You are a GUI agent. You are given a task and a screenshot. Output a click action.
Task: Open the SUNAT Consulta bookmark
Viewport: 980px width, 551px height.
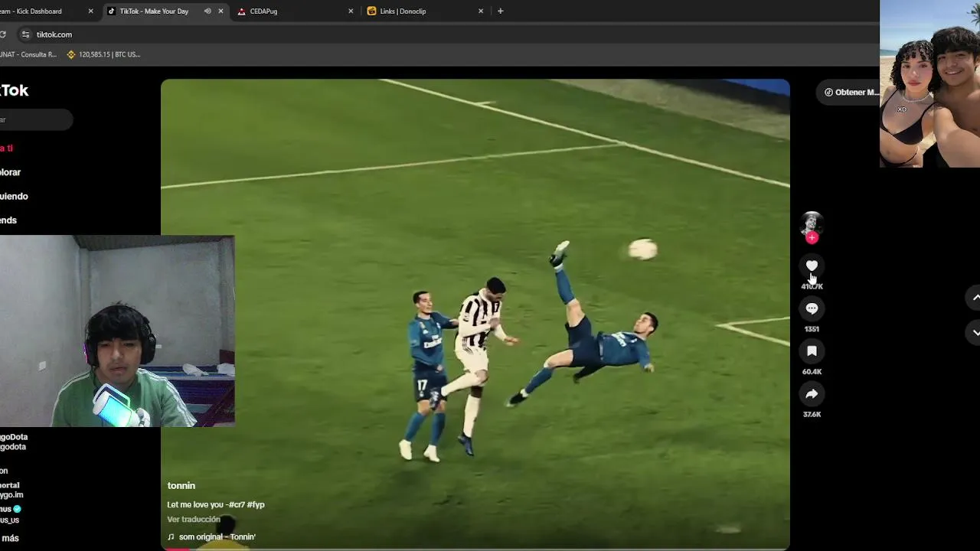(x=28, y=54)
